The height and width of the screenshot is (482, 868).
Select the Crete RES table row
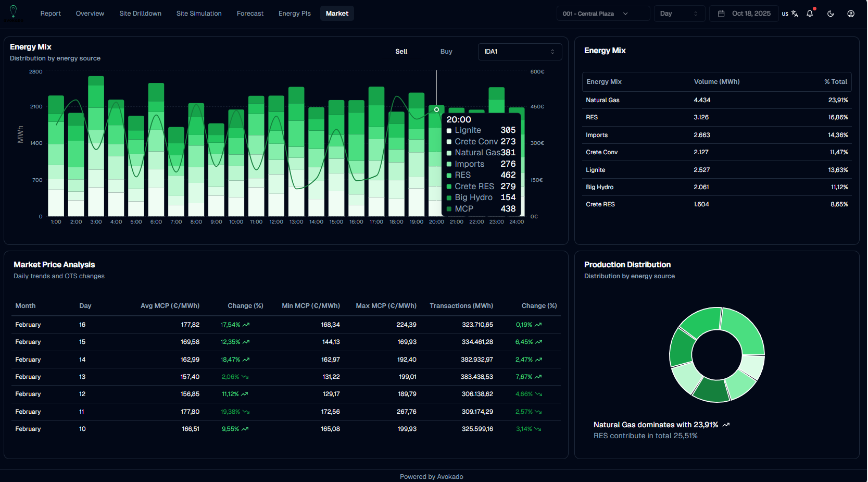(x=716, y=204)
